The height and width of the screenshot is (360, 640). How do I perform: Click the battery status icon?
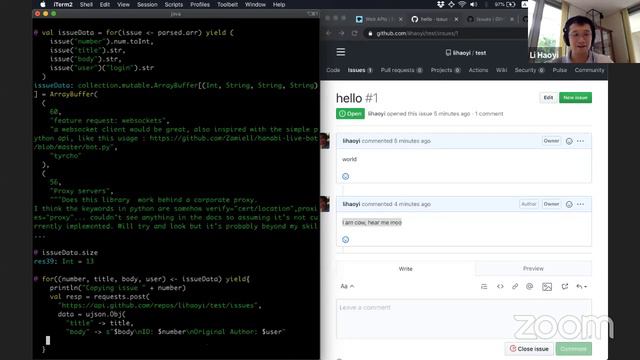point(511,4)
